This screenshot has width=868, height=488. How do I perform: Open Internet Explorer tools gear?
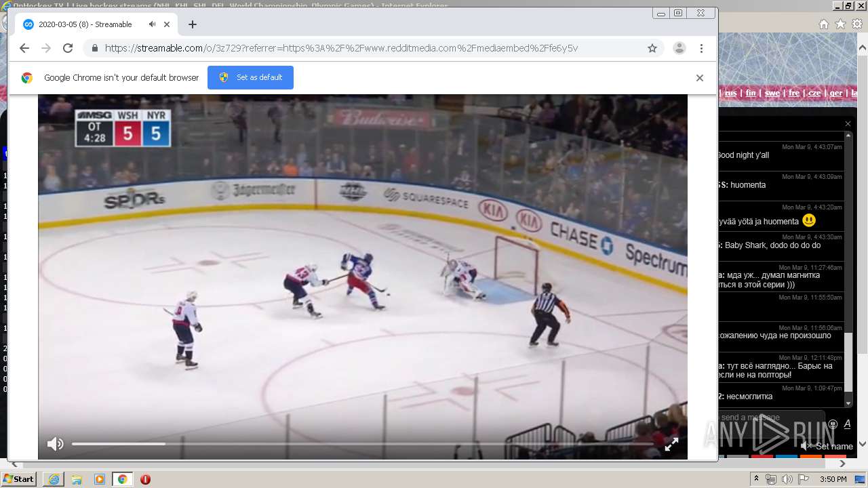coord(857,24)
